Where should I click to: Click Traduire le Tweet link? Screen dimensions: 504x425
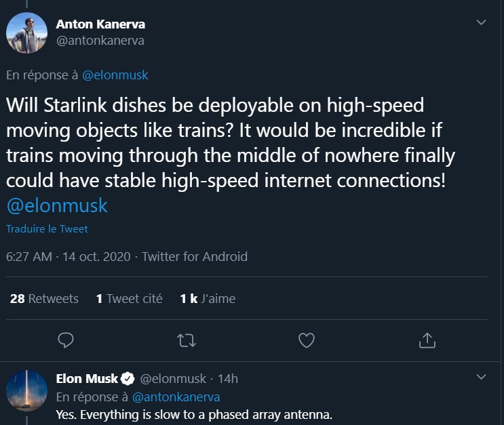pyautogui.click(x=47, y=229)
